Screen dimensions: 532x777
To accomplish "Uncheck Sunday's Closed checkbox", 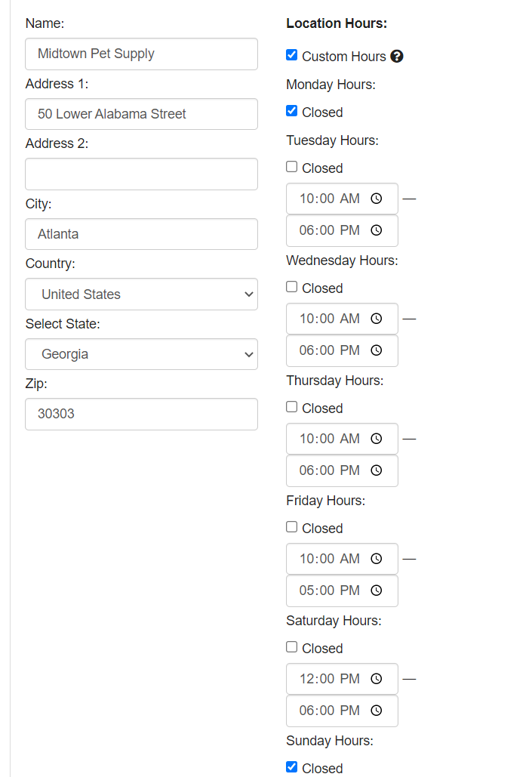I will (x=292, y=767).
